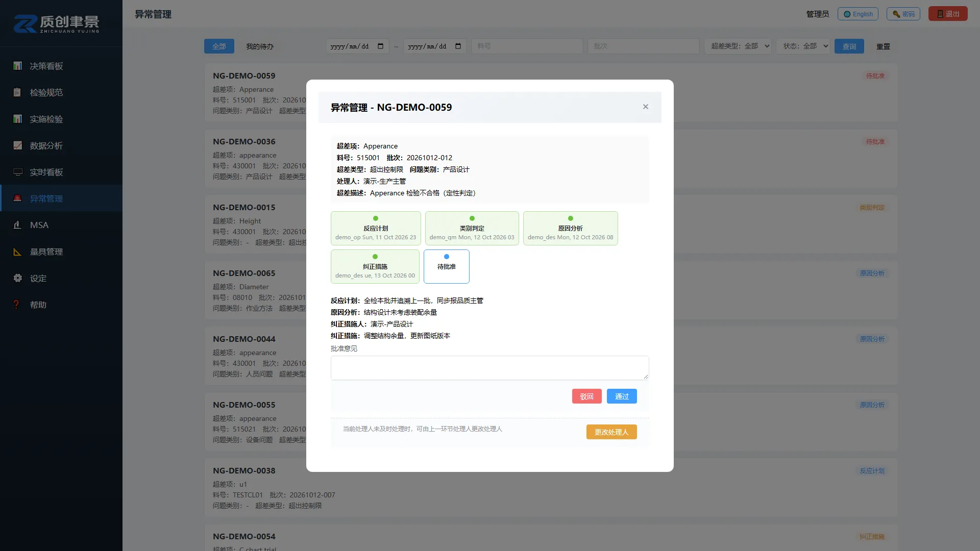
Task: Click the 设定 gear icon
Action: tap(17, 278)
